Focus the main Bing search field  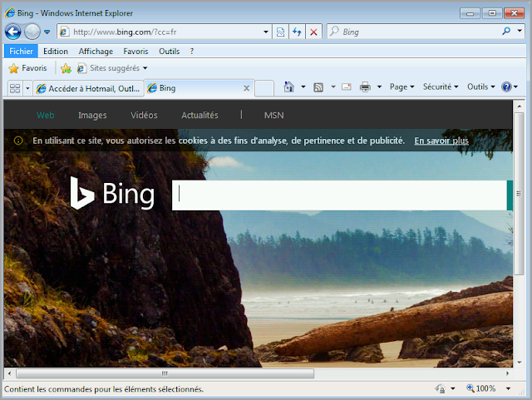point(339,195)
